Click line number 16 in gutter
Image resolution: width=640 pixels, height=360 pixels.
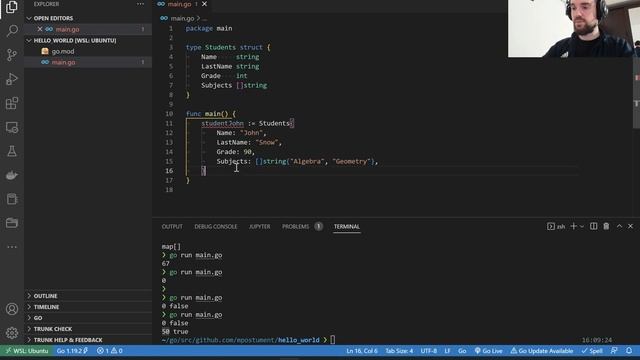(x=169, y=171)
